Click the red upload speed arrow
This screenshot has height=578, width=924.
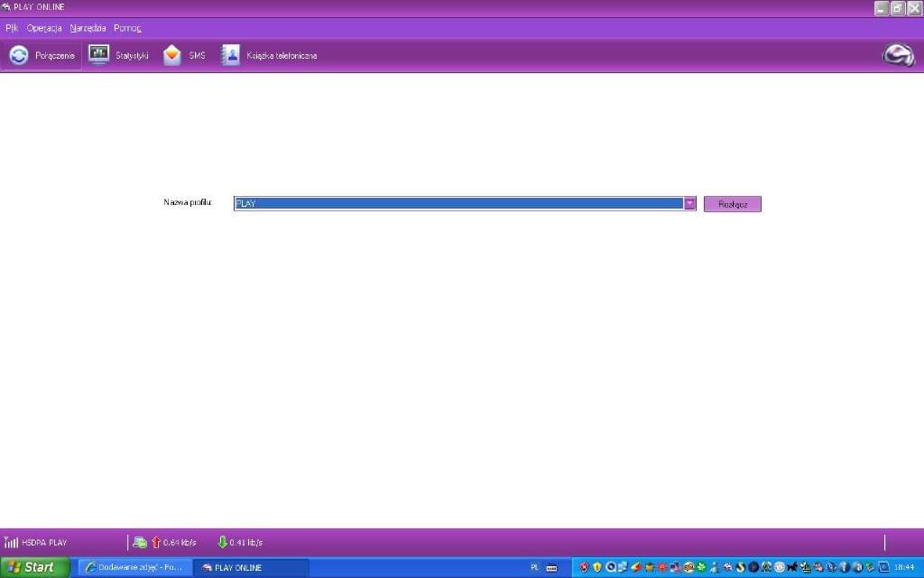coord(156,542)
